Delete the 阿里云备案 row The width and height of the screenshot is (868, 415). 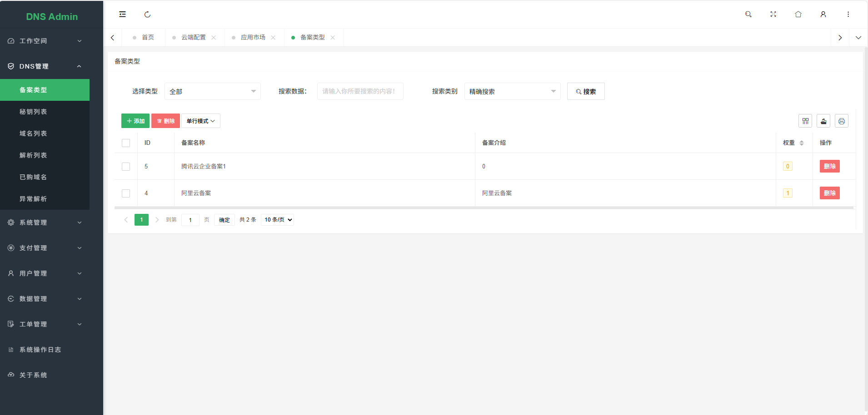point(829,193)
